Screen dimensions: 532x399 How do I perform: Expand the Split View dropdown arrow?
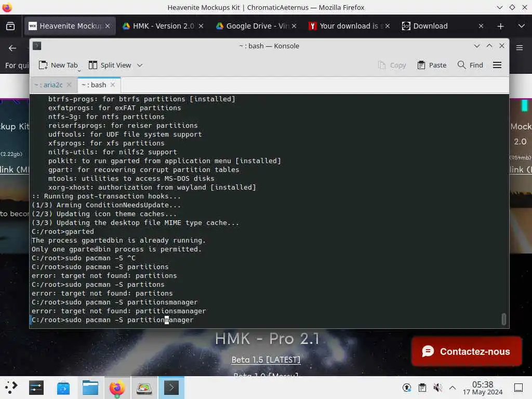[140, 65]
